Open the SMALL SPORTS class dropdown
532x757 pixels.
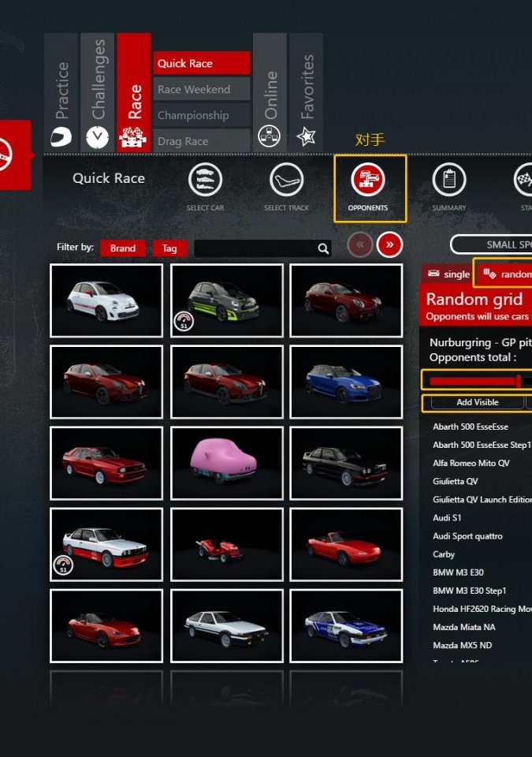(492, 244)
